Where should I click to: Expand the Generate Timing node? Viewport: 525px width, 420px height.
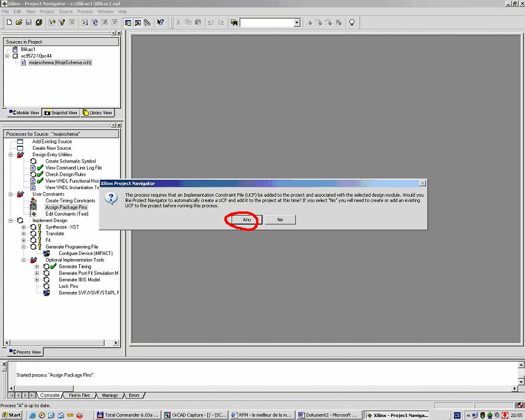click(x=37, y=267)
